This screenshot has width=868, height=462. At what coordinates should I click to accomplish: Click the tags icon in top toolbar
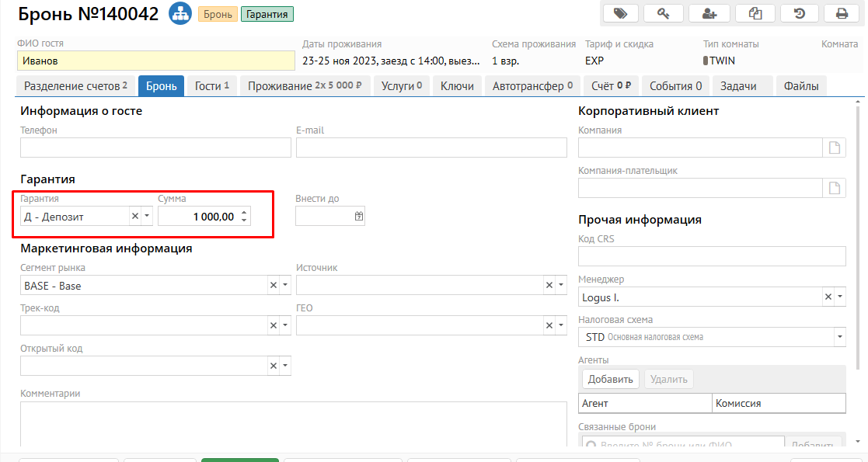pos(620,13)
